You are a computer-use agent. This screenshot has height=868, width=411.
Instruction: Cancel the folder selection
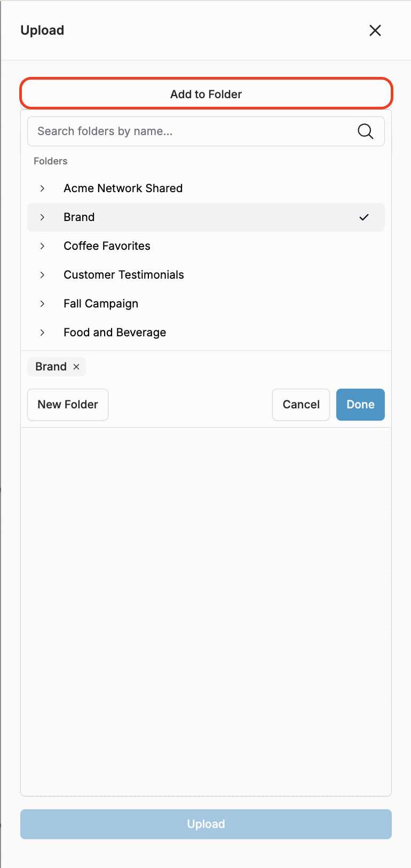point(301,405)
